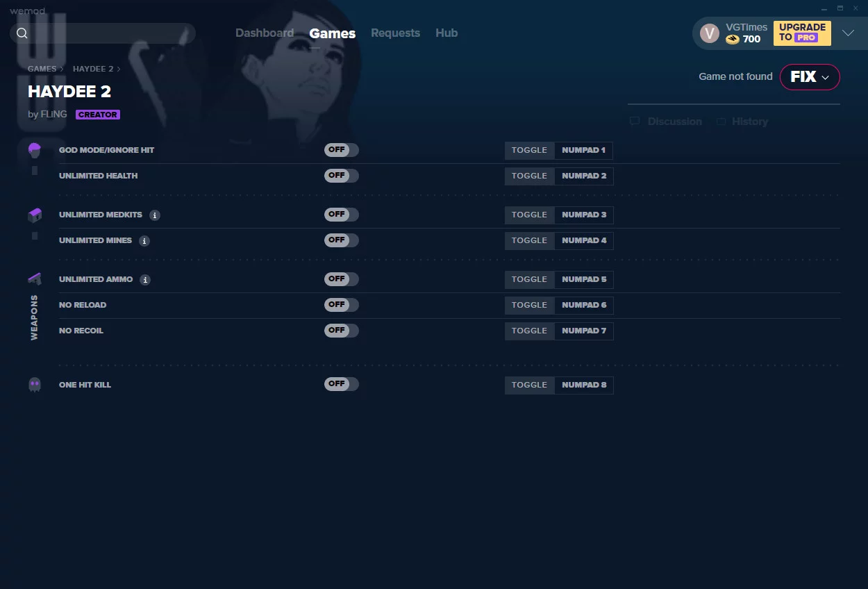Change the NUMPAD 1 hotkey binding
The height and width of the screenshot is (589, 868).
point(584,150)
